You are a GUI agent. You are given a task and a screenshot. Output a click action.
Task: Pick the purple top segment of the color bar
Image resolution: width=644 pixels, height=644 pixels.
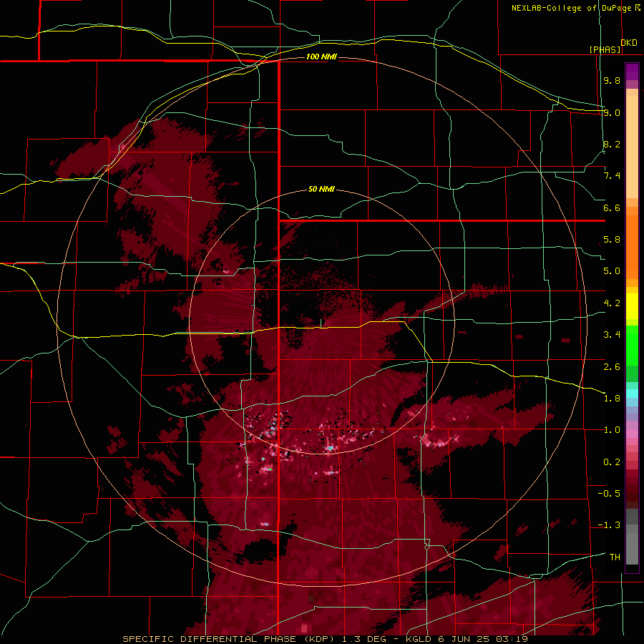pos(632,72)
